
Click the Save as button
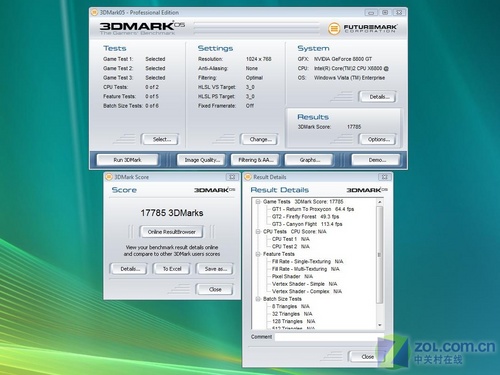215,269
